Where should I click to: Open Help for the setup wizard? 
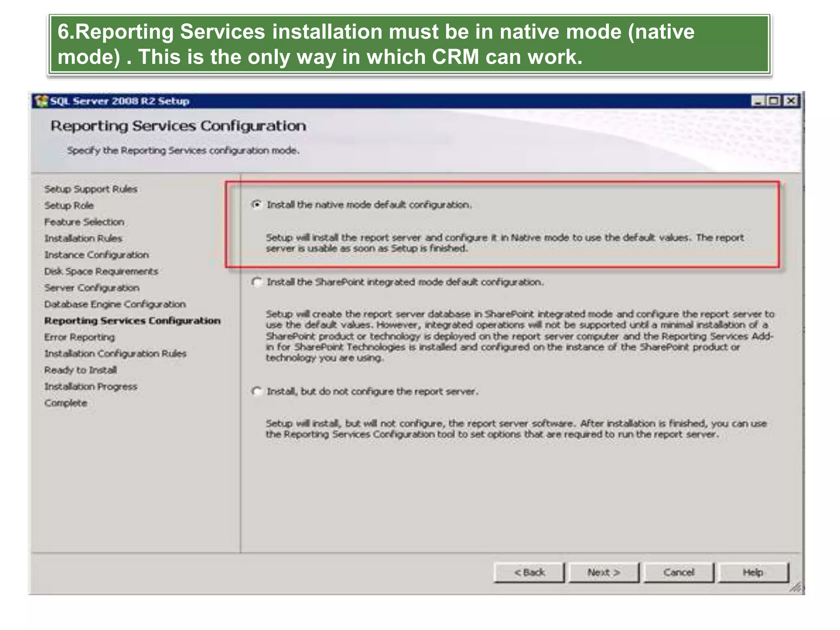(753, 572)
